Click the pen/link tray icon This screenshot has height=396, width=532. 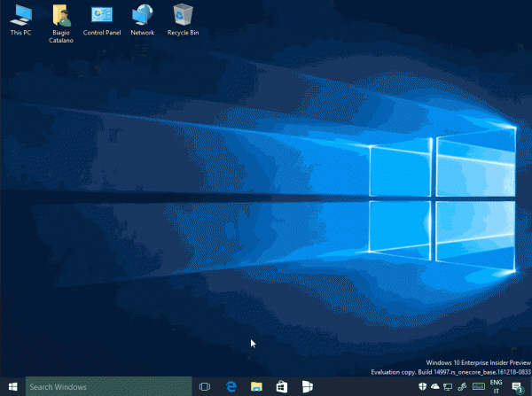click(462, 386)
